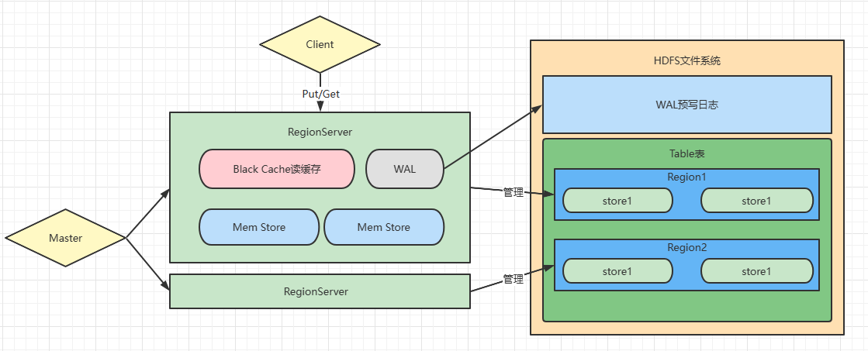Viewport: 868px width, 351px height.
Task: Select the right Mem Store box
Action: click(384, 227)
